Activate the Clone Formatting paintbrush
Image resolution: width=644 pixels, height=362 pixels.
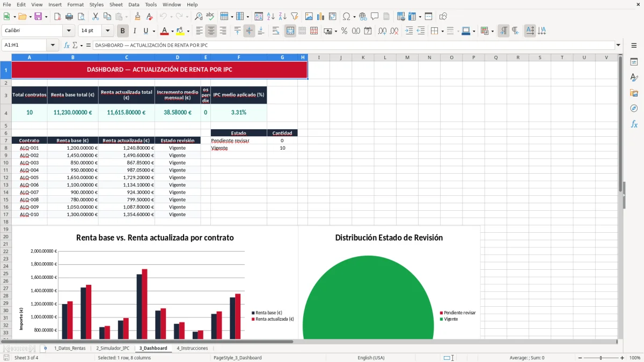pos(137,17)
